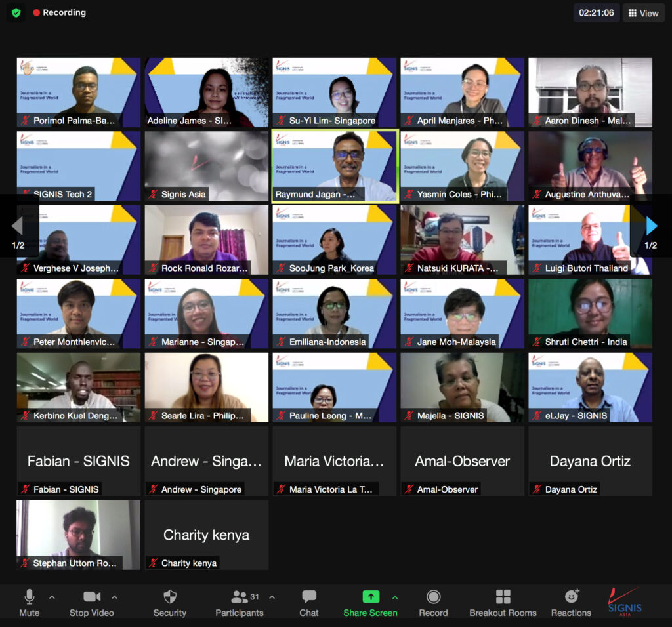Toggle Stop Video camera
The image size is (672, 627).
(x=92, y=603)
